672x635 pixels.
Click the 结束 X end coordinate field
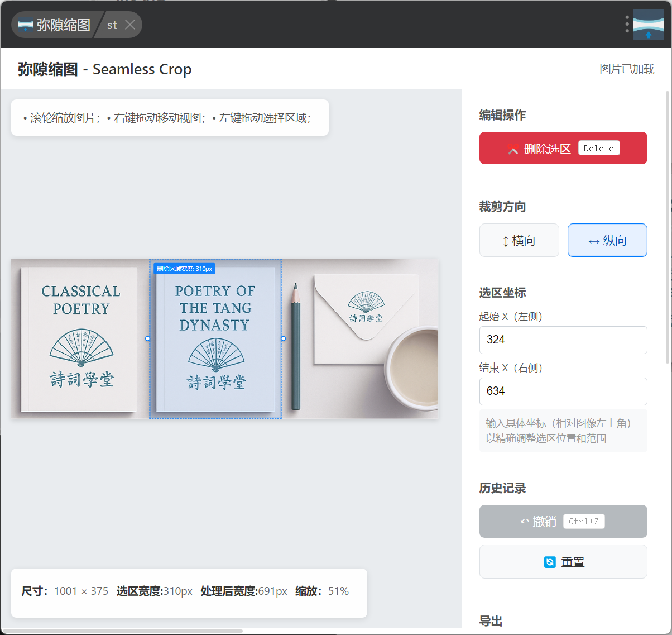tap(563, 391)
